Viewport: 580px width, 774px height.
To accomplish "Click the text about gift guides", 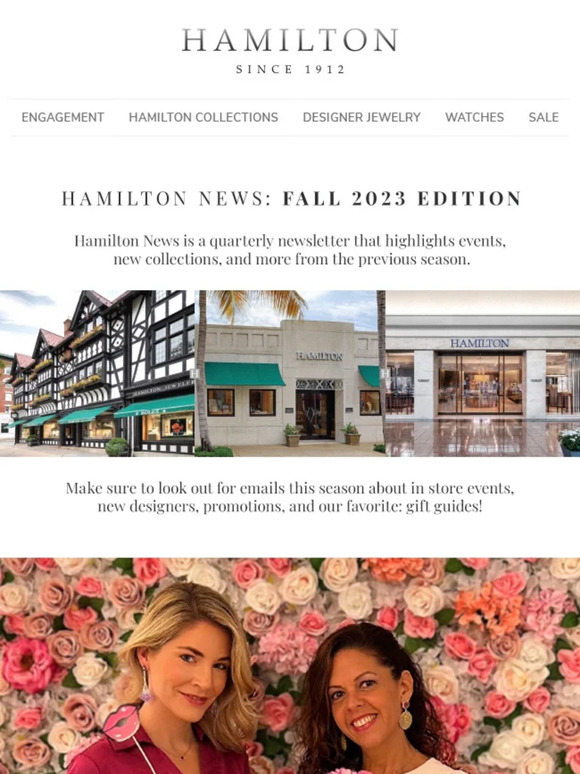I will (x=290, y=497).
